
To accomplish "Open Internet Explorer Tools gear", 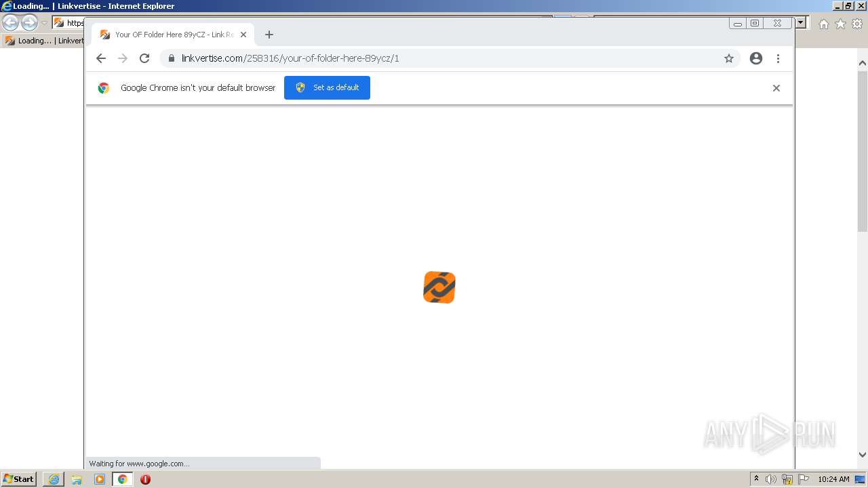I will (857, 24).
